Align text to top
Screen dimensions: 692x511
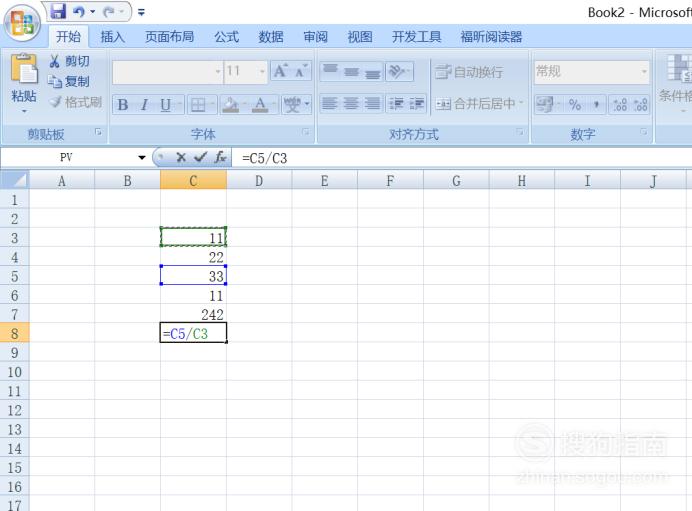tap(330, 71)
